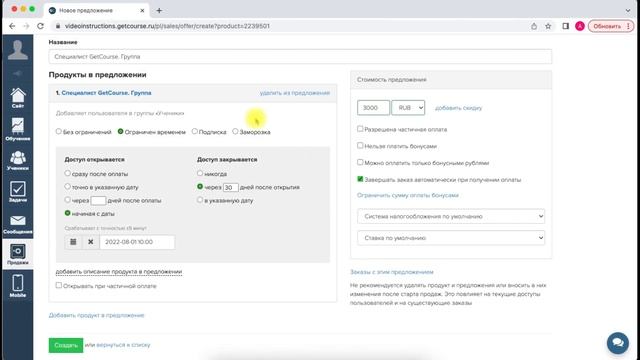
Task: Open Заказы с этим предложением link
Action: point(392,272)
